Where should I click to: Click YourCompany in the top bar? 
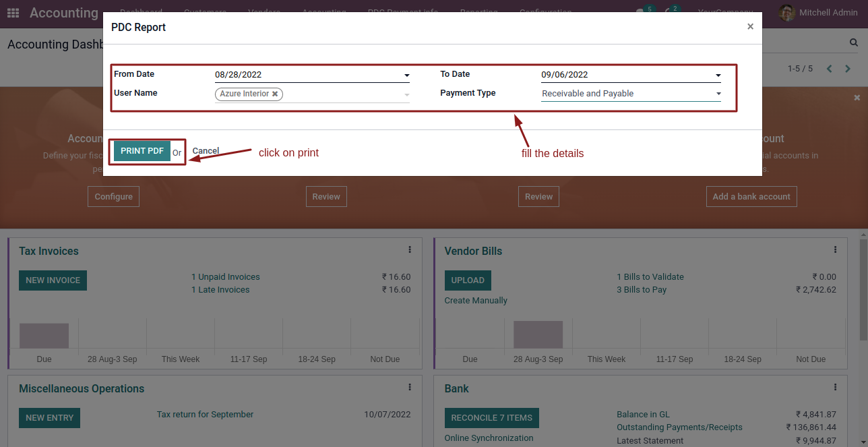pos(726,13)
